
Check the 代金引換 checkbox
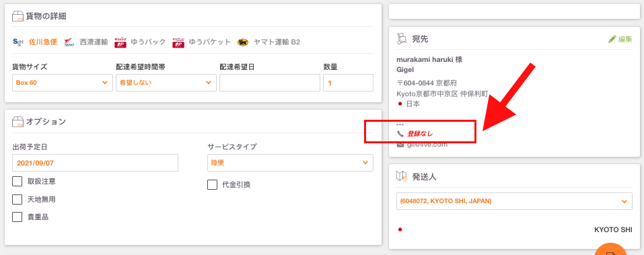[x=213, y=185]
